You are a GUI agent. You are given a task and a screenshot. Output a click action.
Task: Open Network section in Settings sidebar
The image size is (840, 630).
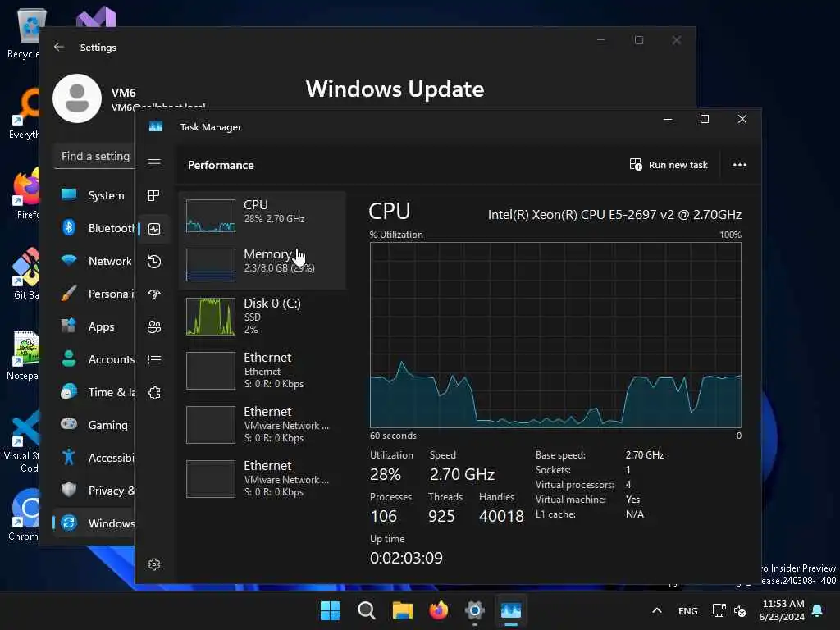click(94, 261)
